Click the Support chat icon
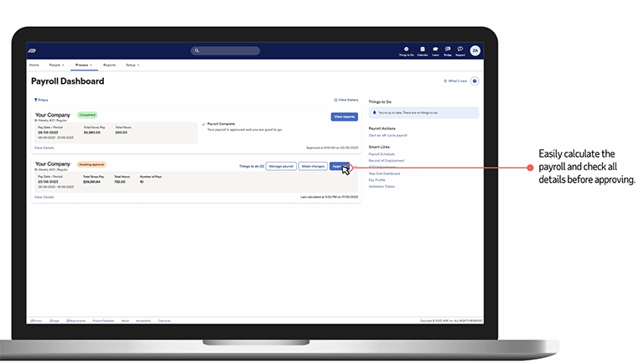 [460, 50]
